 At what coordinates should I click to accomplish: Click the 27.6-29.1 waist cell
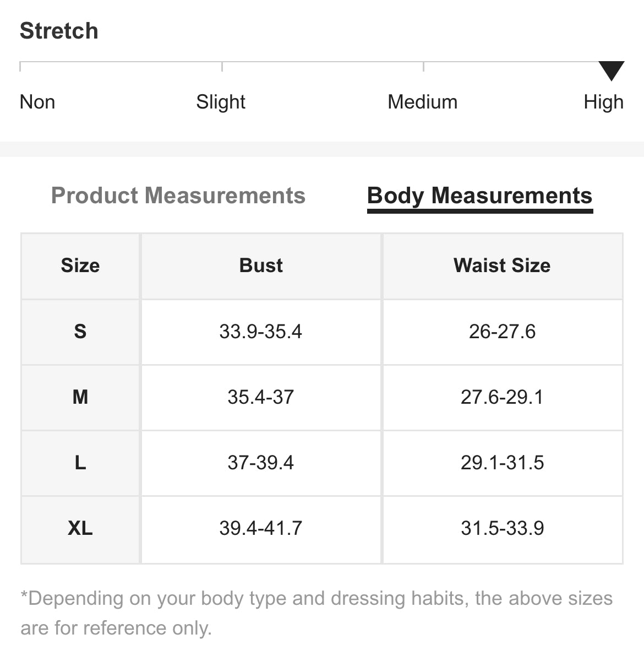pyautogui.click(x=503, y=397)
